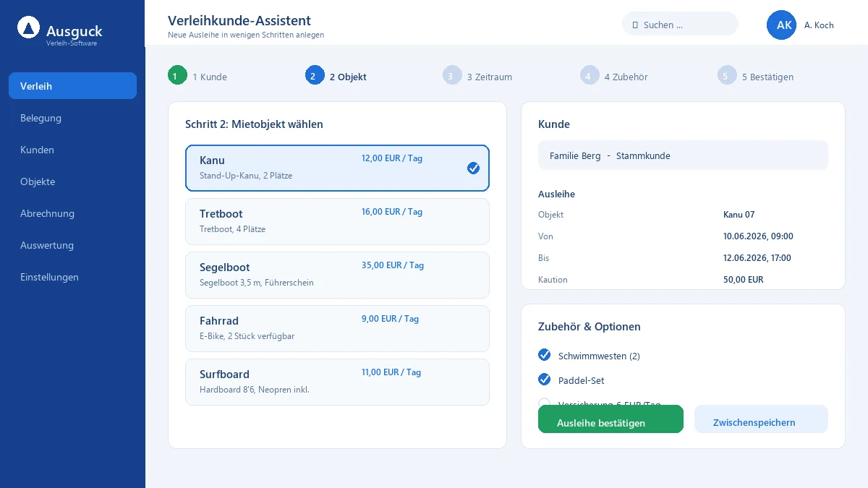The width and height of the screenshot is (868, 488).
Task: Click the Ausguck logo icon
Action: (x=28, y=28)
